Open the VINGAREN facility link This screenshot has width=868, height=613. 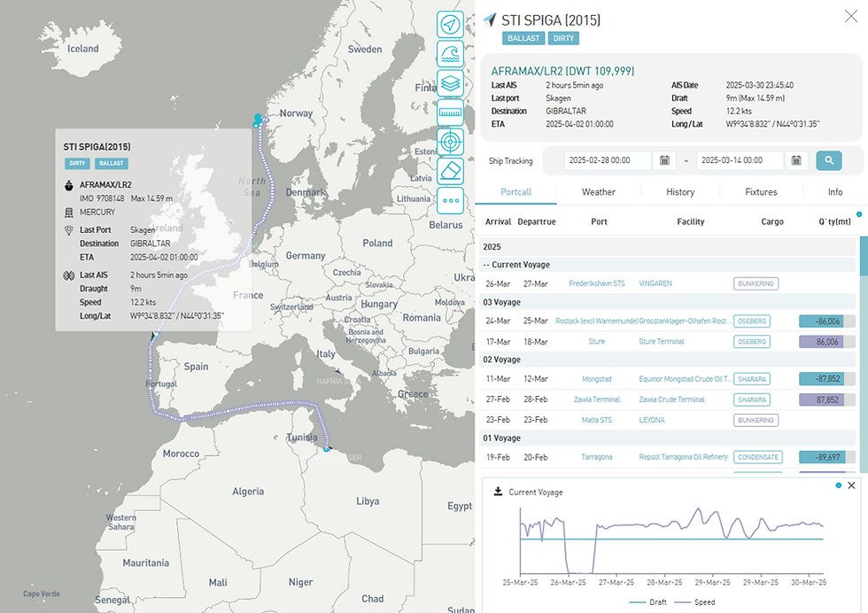click(x=655, y=283)
